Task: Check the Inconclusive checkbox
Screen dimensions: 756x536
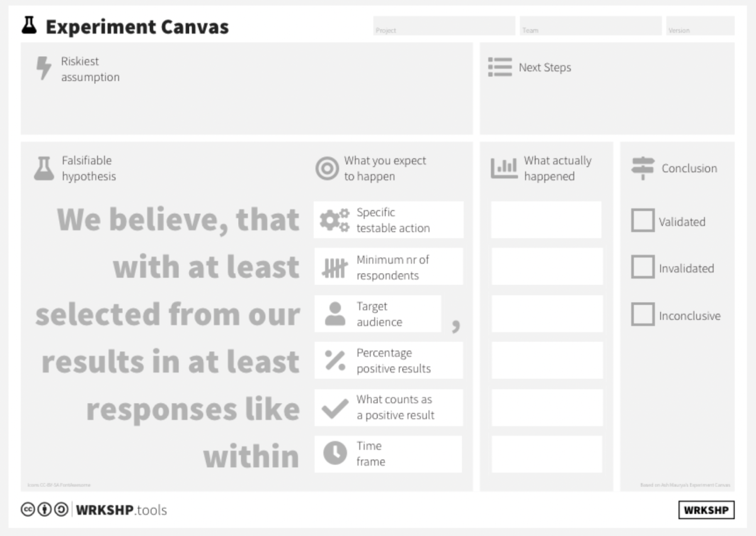Action: click(643, 315)
